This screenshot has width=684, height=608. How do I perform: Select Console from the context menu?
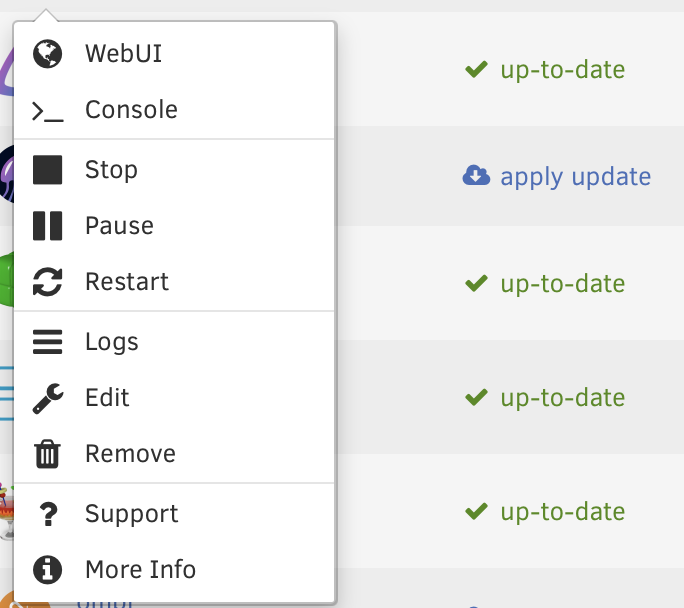click(174, 110)
